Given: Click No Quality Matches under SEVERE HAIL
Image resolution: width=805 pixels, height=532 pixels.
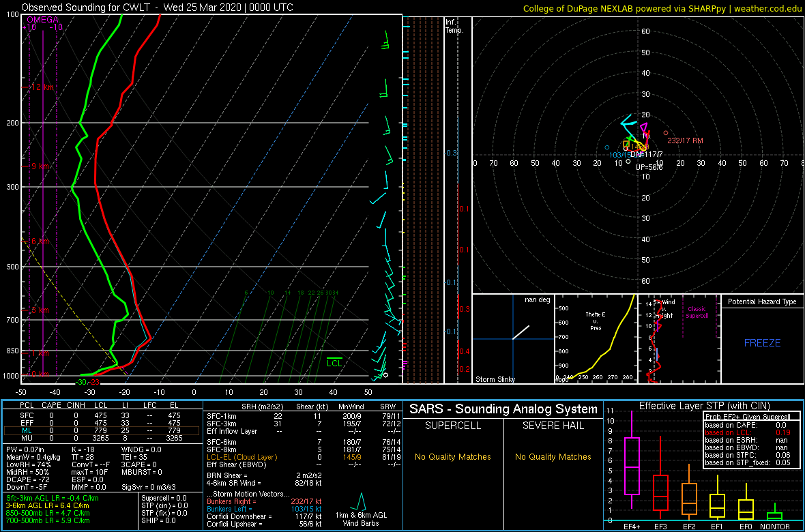Looking at the screenshot, I should pos(553,456).
